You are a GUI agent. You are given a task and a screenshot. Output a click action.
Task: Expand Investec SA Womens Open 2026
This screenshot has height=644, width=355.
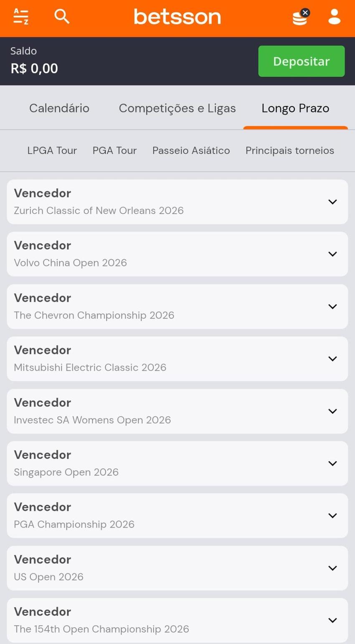(x=332, y=411)
